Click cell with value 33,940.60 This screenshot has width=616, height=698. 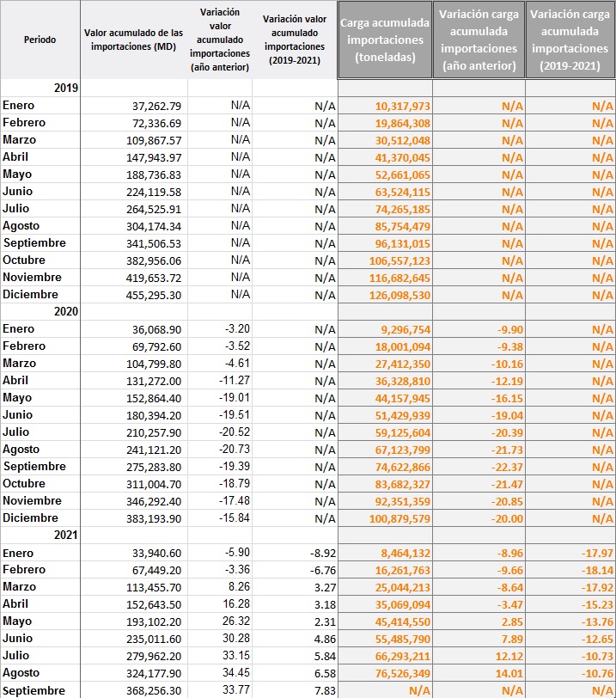point(134,553)
